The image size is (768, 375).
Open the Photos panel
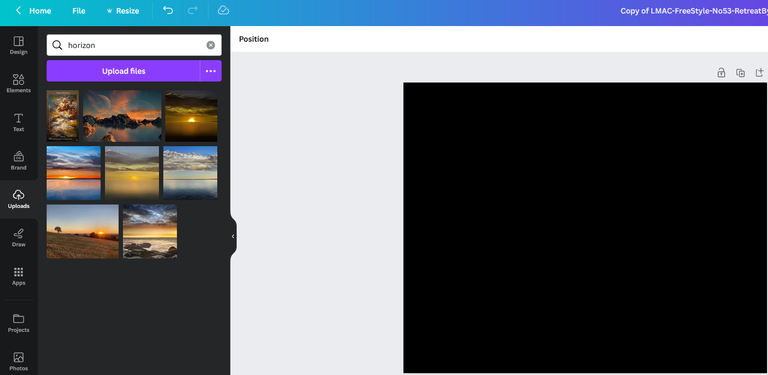19,361
